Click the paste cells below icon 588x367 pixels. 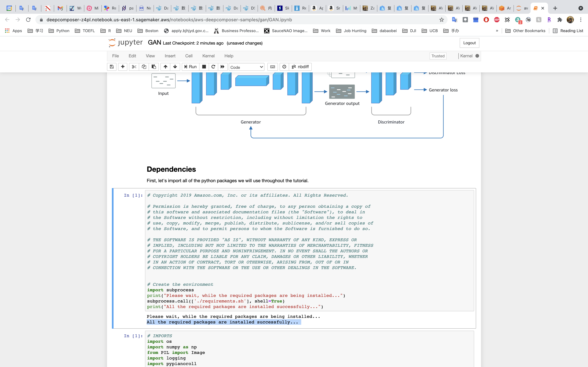pyautogui.click(x=154, y=67)
